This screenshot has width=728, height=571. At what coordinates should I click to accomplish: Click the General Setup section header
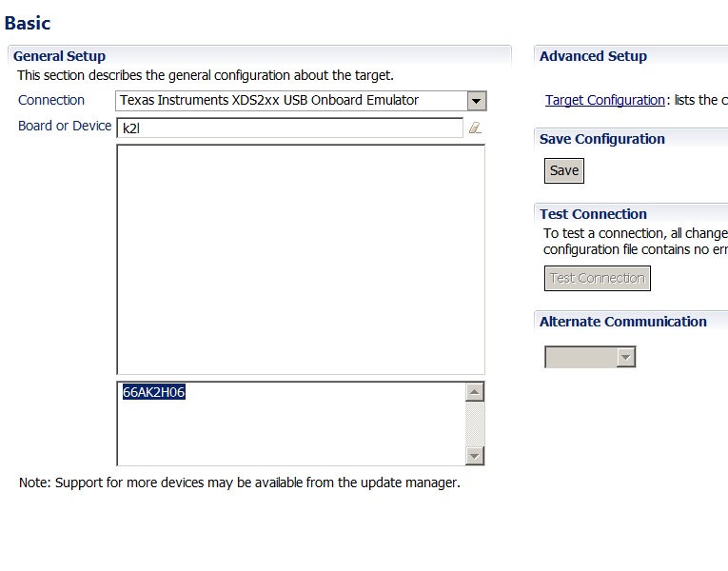tap(60, 56)
